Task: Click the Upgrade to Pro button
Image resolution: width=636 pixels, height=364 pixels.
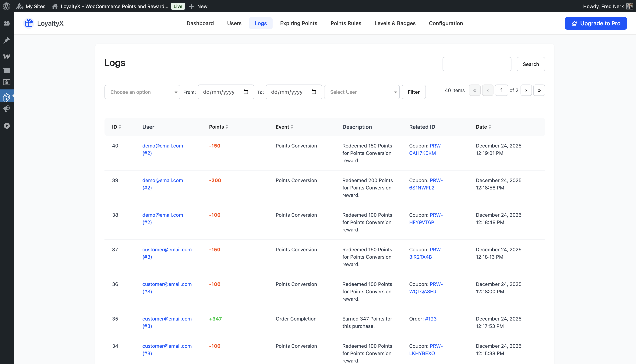Action: click(595, 23)
